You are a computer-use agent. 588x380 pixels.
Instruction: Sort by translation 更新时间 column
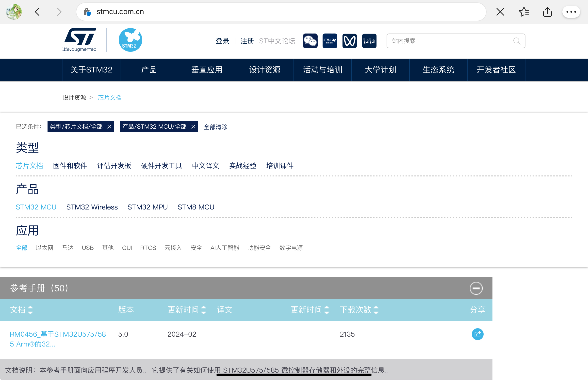point(327,310)
